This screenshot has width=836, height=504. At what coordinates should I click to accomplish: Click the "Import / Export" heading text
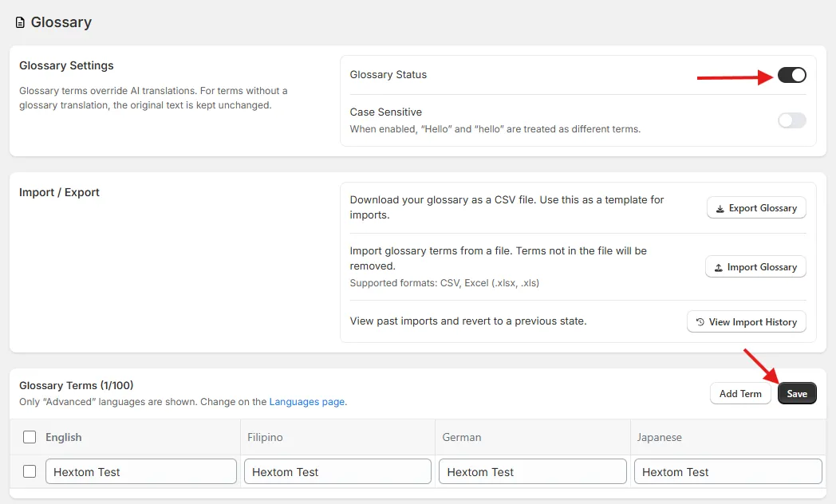pos(59,192)
